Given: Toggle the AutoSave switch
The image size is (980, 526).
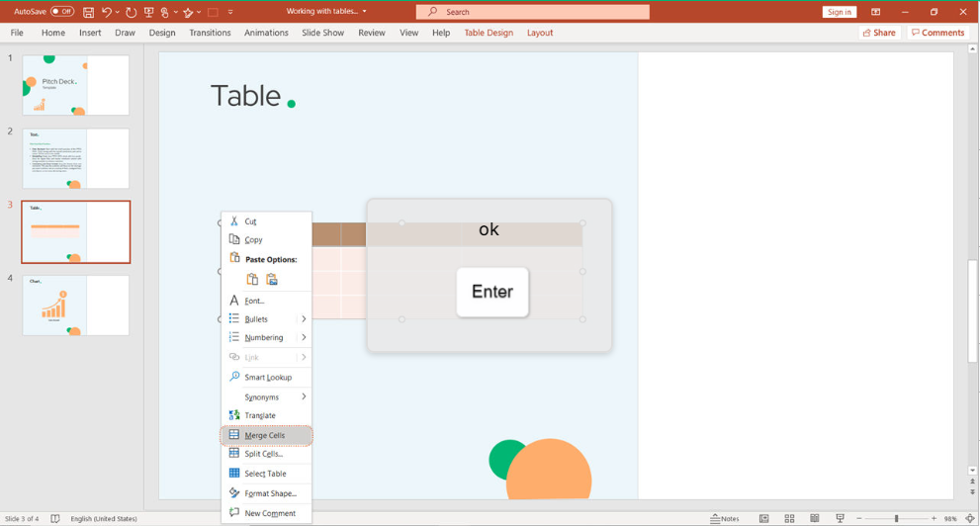Looking at the screenshot, I should pyautogui.click(x=62, y=11).
